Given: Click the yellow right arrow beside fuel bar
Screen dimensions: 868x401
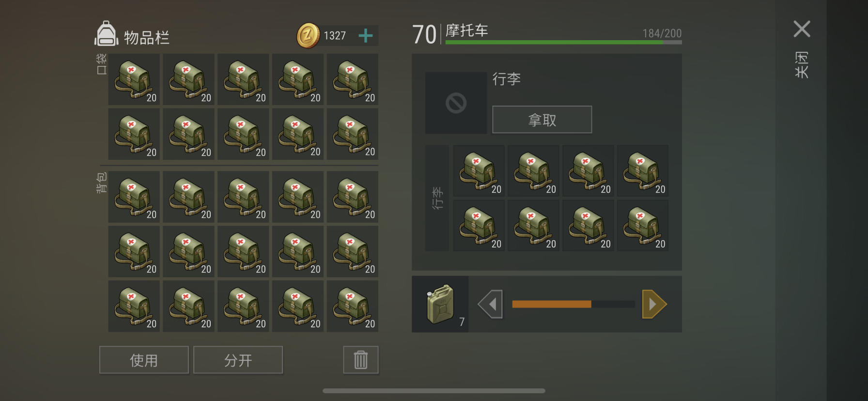Looking at the screenshot, I should click(x=654, y=304).
